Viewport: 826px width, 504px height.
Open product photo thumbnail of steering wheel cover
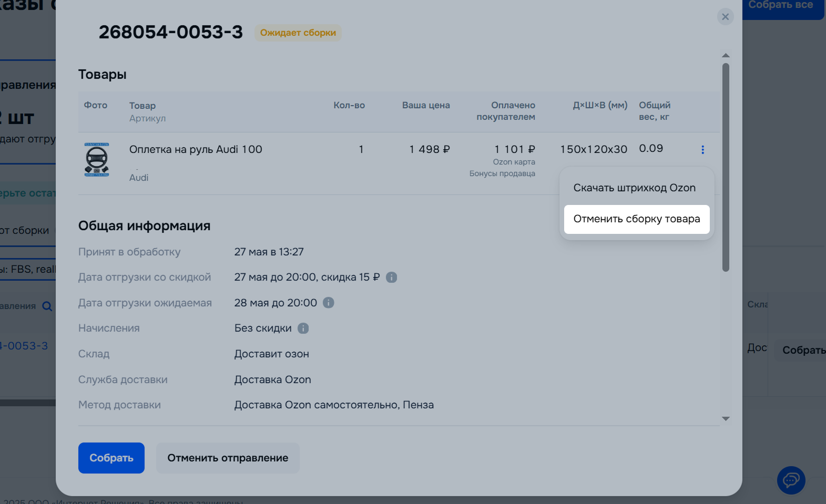click(x=97, y=159)
